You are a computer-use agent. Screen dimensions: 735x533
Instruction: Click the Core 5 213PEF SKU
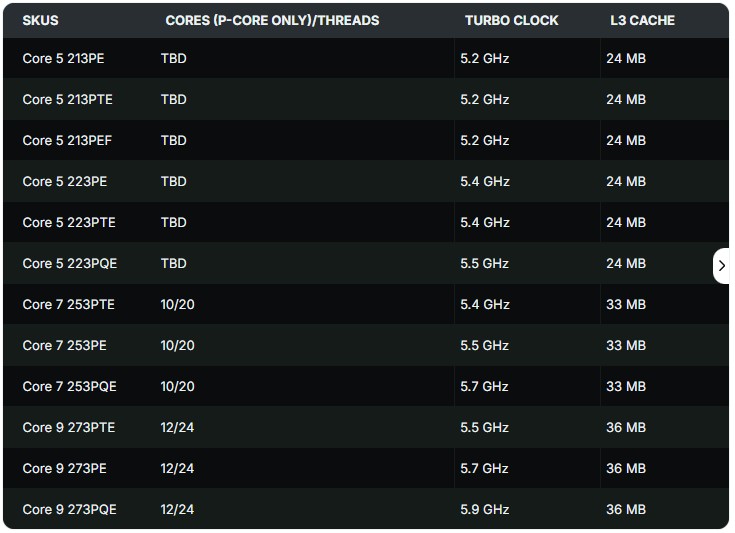(67, 141)
